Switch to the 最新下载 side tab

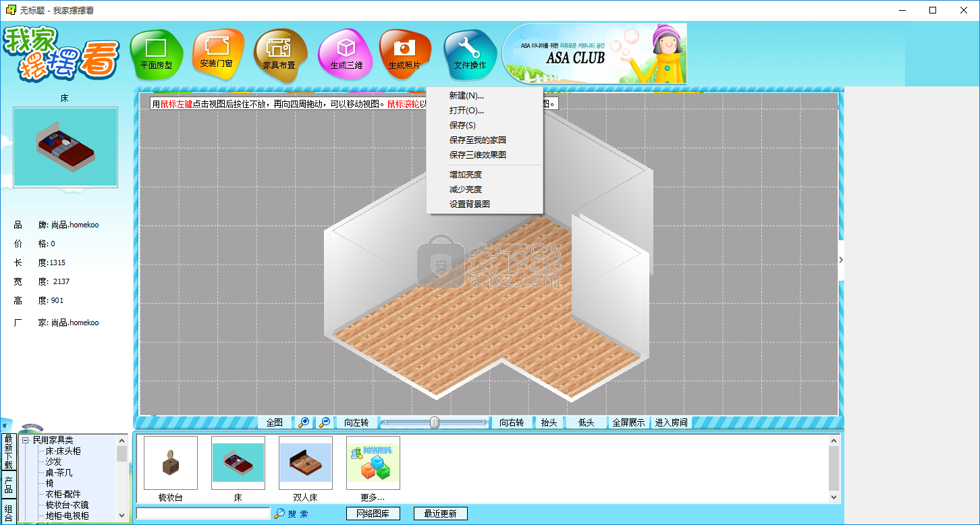(8, 452)
